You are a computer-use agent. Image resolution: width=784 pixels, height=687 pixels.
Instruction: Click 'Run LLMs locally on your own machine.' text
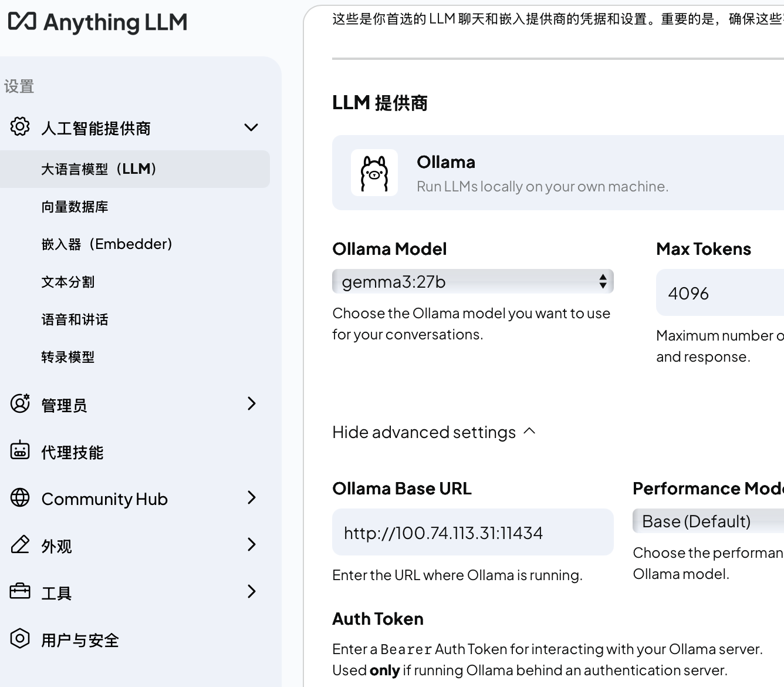(x=542, y=186)
